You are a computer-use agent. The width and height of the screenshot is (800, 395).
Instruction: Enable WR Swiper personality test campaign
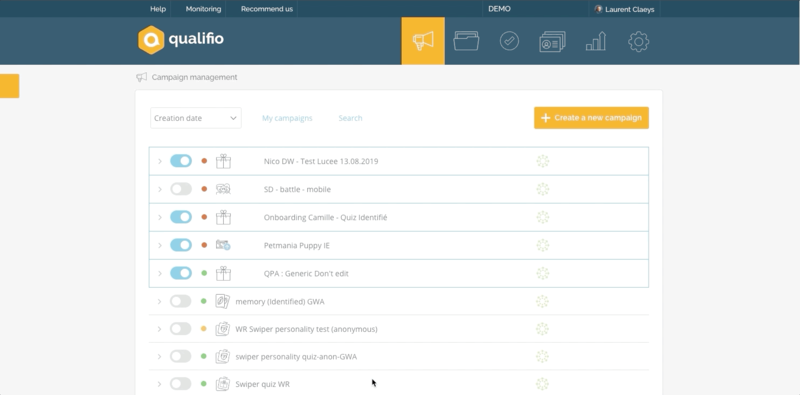coord(180,329)
